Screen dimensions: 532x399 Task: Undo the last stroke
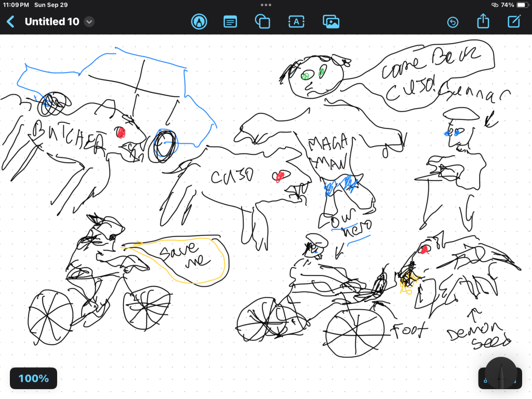[x=453, y=22]
